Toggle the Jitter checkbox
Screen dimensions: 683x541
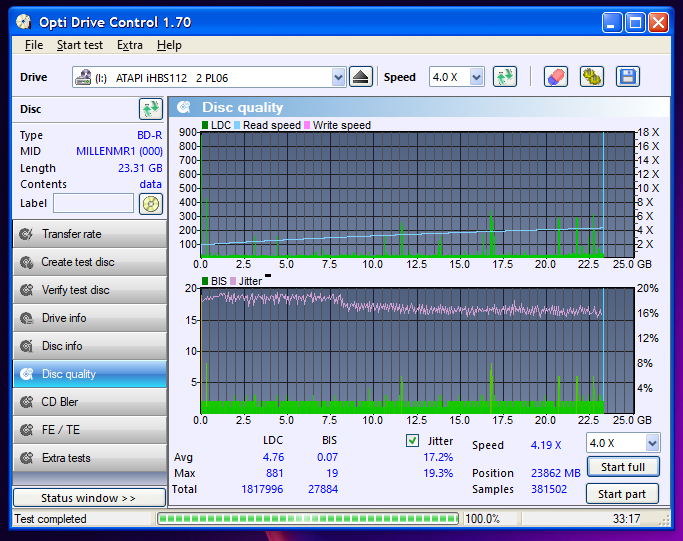[412, 441]
